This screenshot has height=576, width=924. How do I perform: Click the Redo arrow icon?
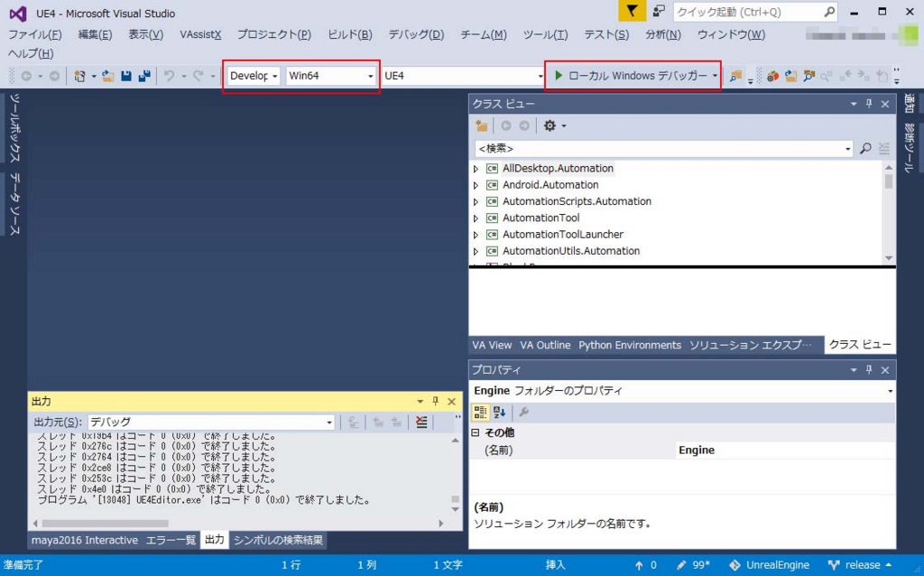198,76
